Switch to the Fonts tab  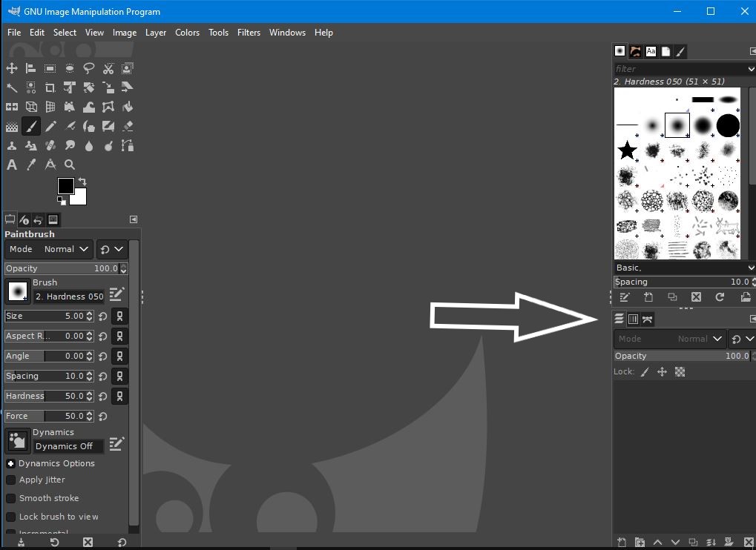point(651,51)
